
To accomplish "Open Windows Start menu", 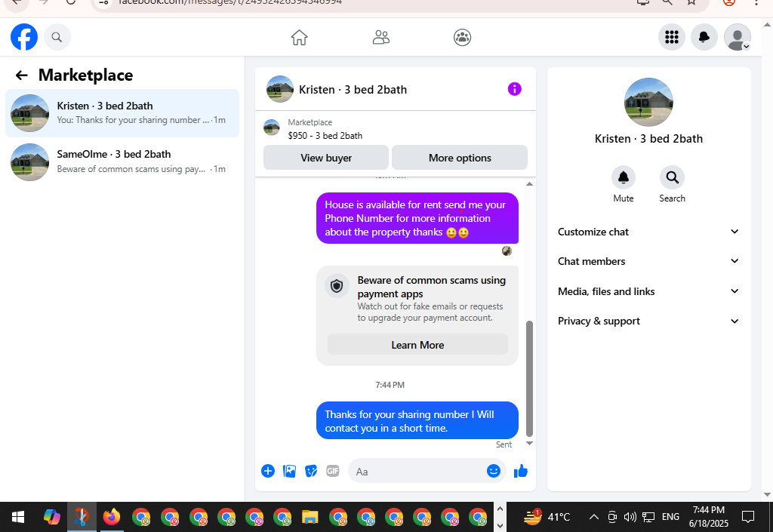I will coord(18,517).
